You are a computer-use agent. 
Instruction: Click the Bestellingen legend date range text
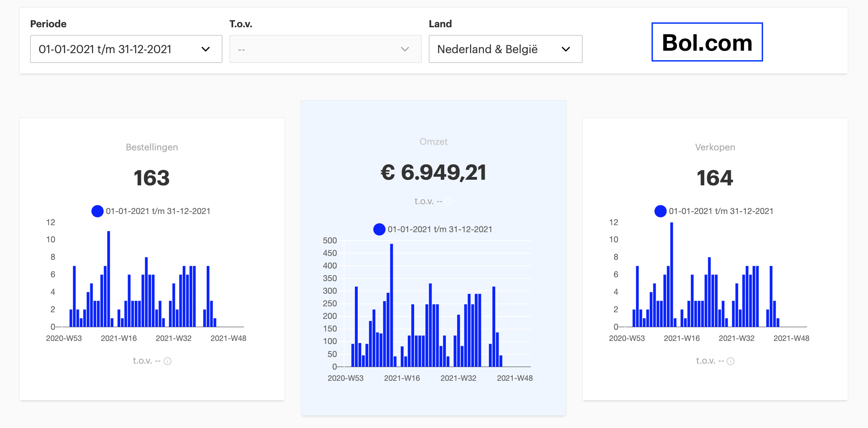click(x=158, y=211)
